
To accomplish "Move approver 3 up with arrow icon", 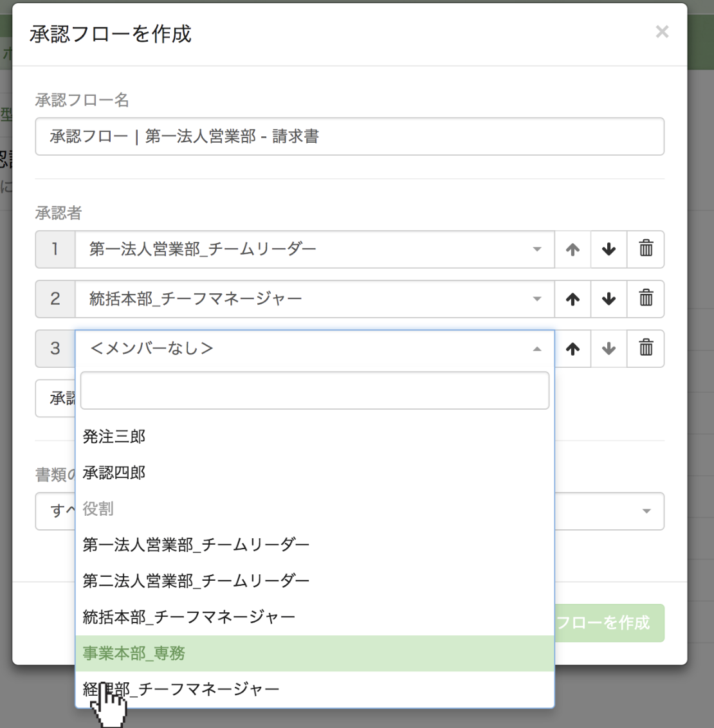I will click(x=572, y=349).
